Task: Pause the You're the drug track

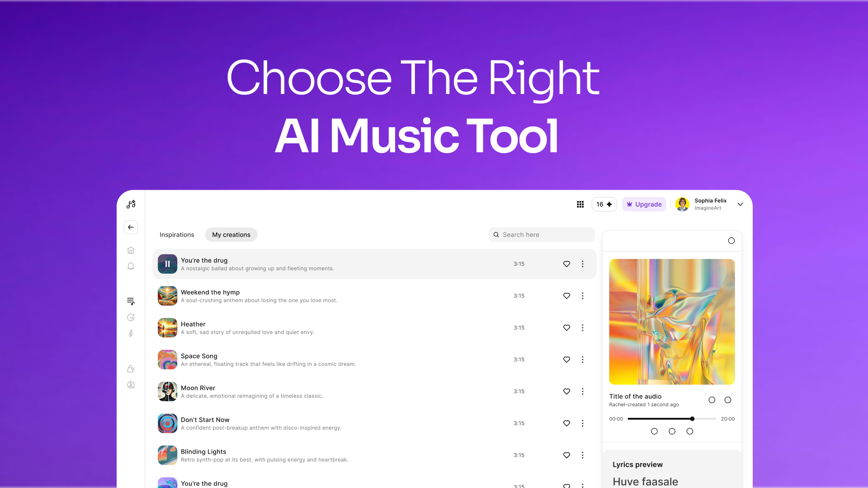Action: pos(167,264)
